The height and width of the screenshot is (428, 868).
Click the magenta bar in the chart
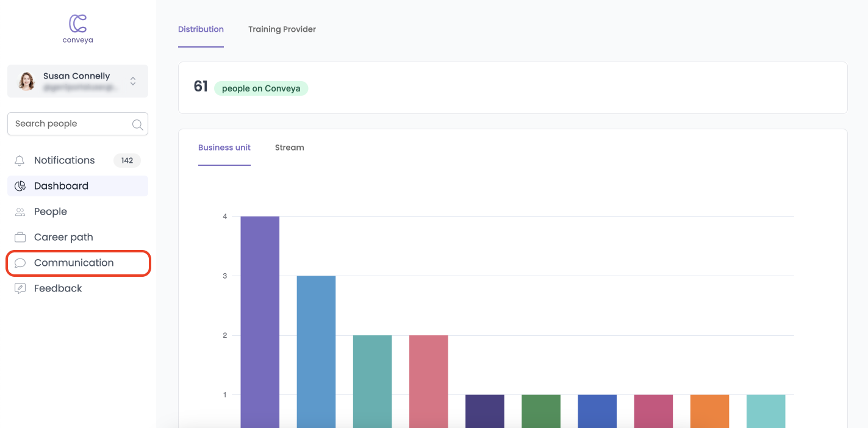[653, 411]
